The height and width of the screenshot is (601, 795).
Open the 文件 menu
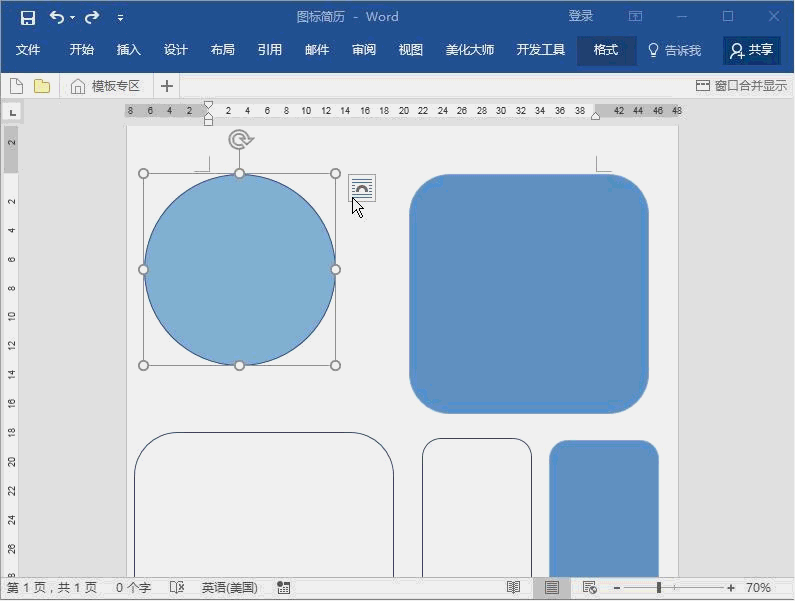tap(28, 50)
